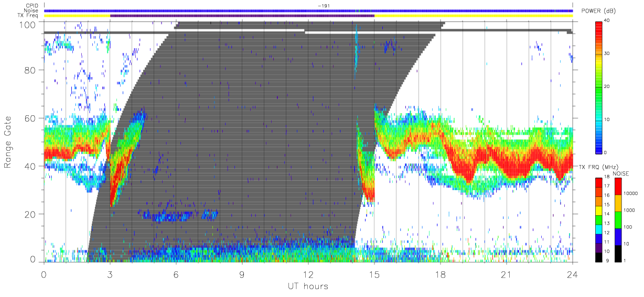Click the "TX Freq" row label above the plot
The height and width of the screenshot is (297, 644).
coord(28,15)
